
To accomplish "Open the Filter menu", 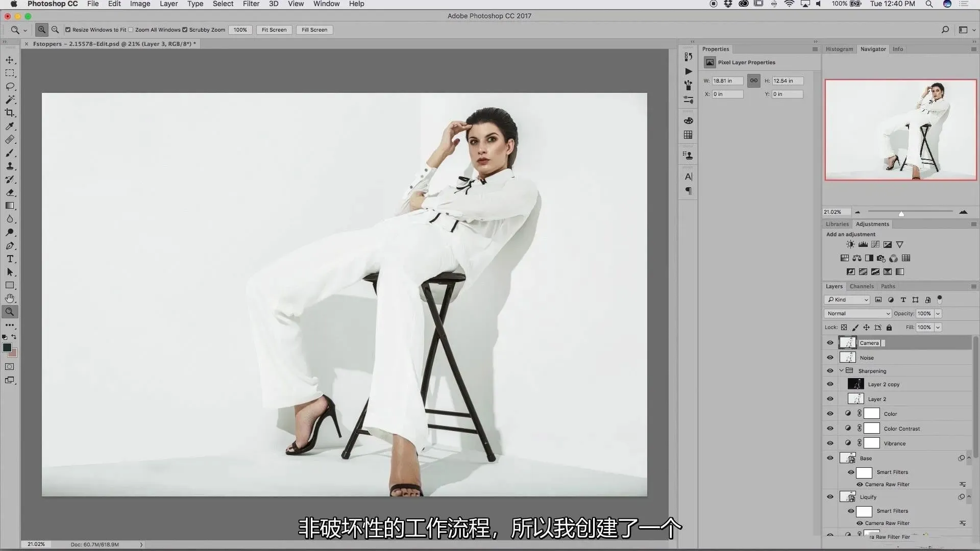I will pos(251,4).
